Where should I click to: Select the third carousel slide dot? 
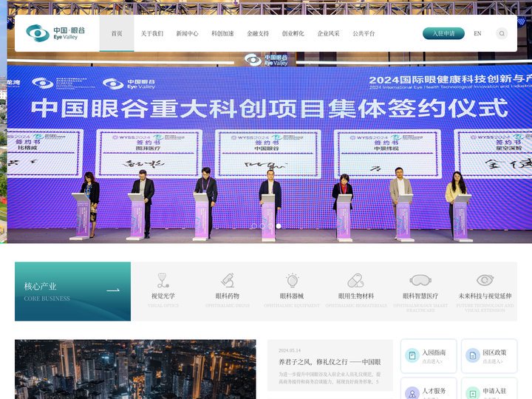click(270, 226)
